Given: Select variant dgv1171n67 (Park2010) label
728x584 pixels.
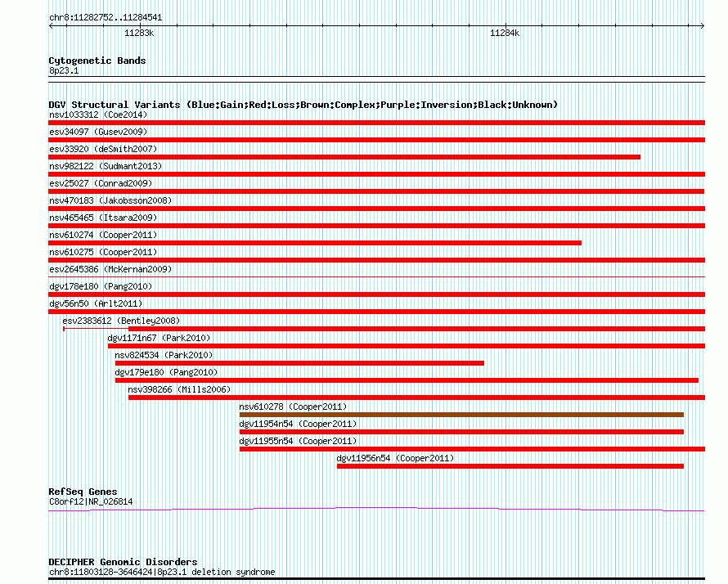Looking at the screenshot, I should (x=159, y=338).
